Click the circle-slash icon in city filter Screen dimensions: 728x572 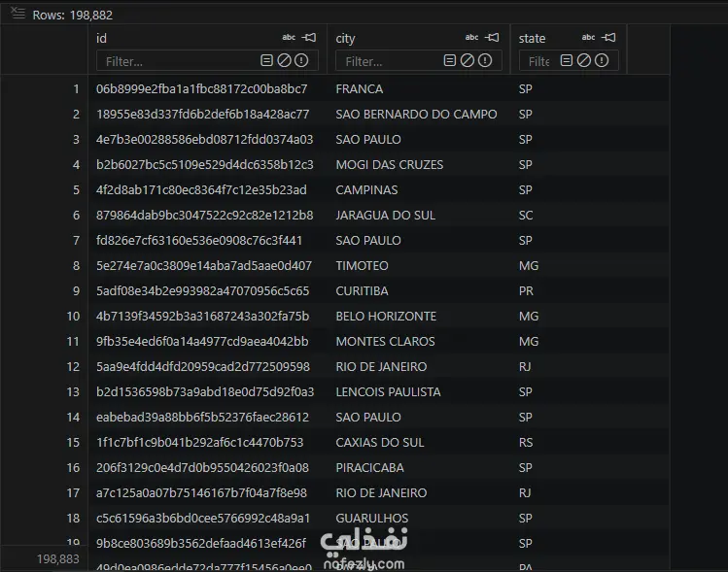pyautogui.click(x=468, y=60)
